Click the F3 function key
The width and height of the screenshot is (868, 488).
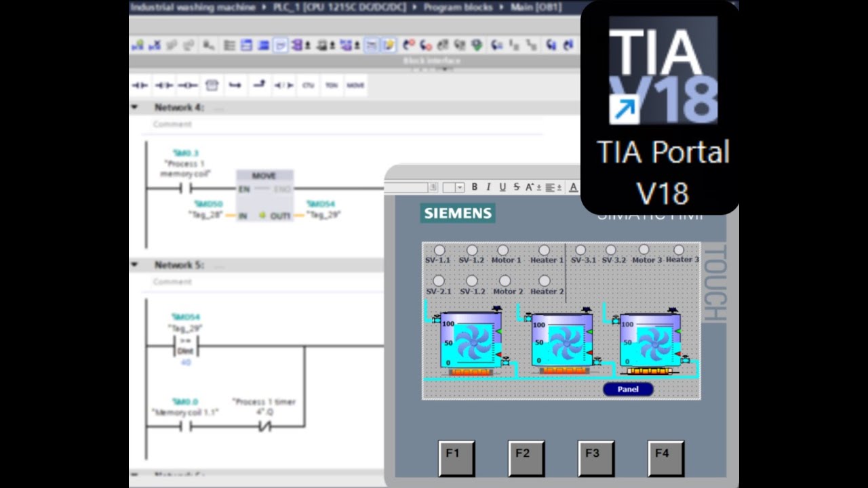coord(596,458)
